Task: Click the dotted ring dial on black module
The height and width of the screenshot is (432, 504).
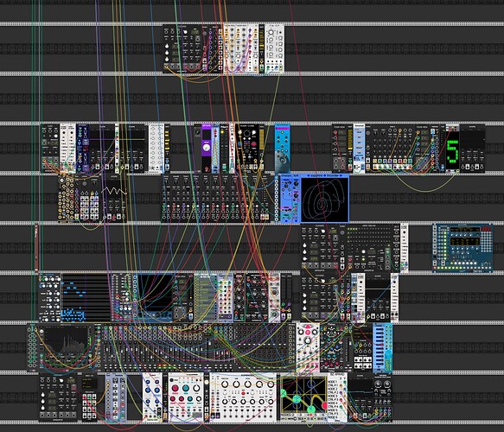Action: pos(246,134)
